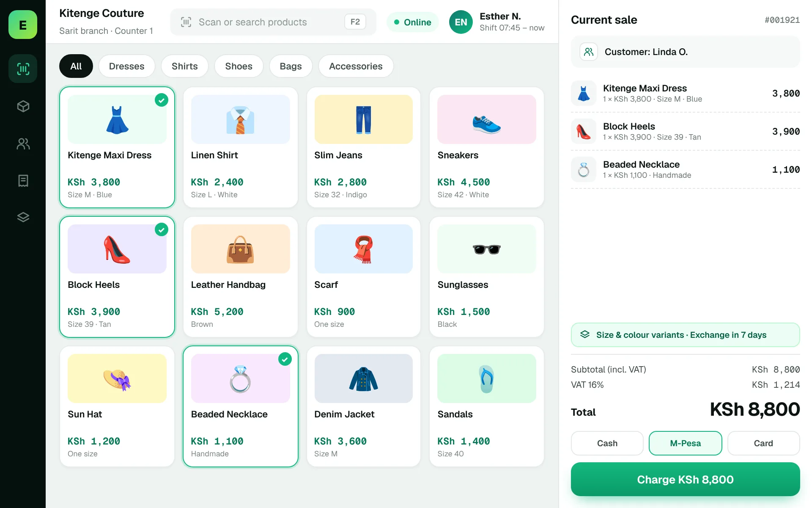
Task: Select Cash payment method
Action: tap(607, 443)
